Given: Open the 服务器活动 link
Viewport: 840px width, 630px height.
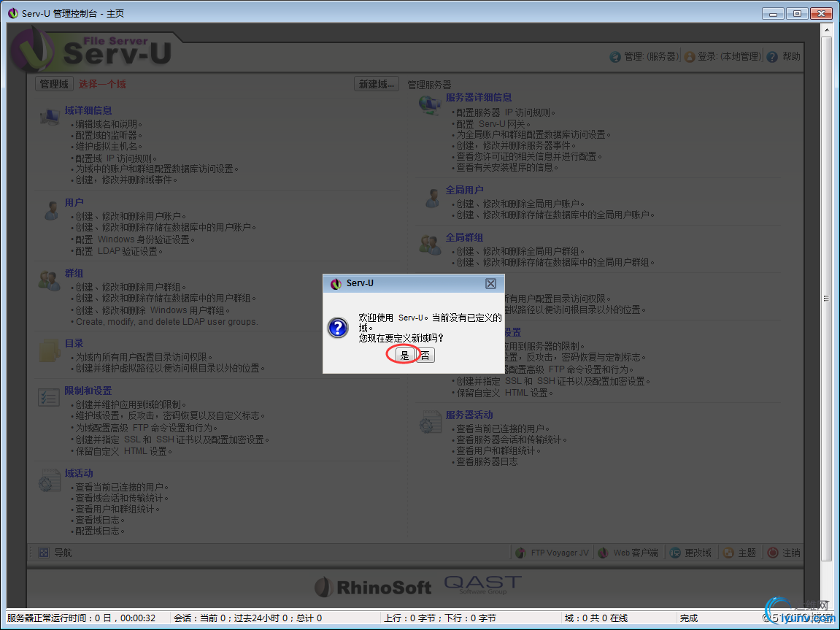Looking at the screenshot, I should click(469, 415).
